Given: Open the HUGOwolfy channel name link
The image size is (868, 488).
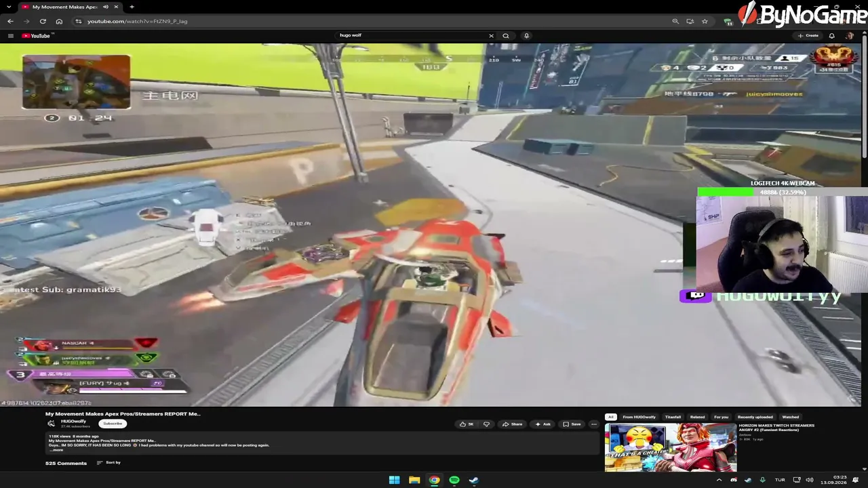Looking at the screenshot, I should coord(73,421).
